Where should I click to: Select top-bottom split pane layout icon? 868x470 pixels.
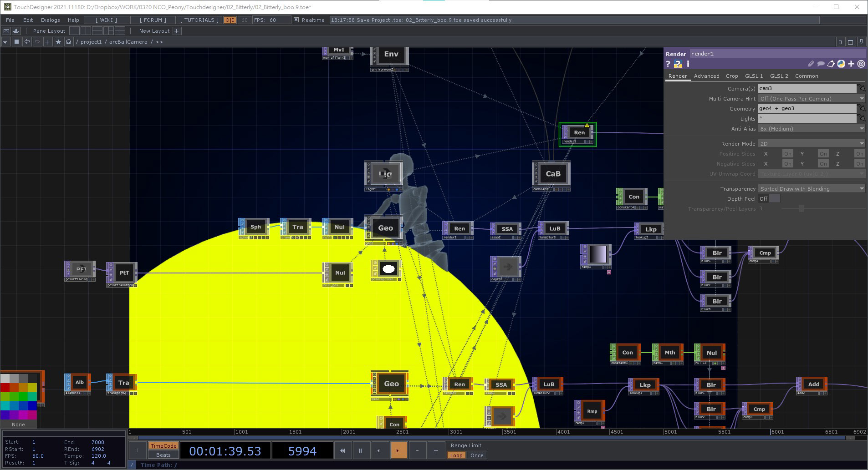97,30
